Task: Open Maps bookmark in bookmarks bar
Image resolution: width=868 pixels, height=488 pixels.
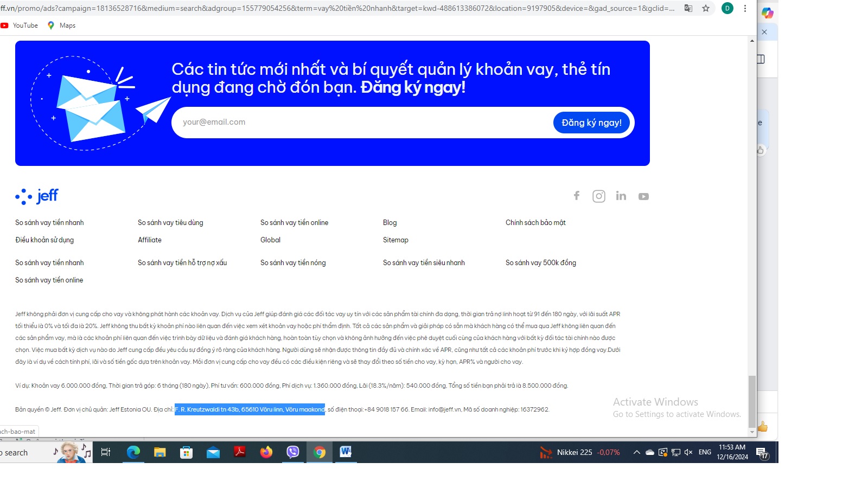Action: [62, 25]
